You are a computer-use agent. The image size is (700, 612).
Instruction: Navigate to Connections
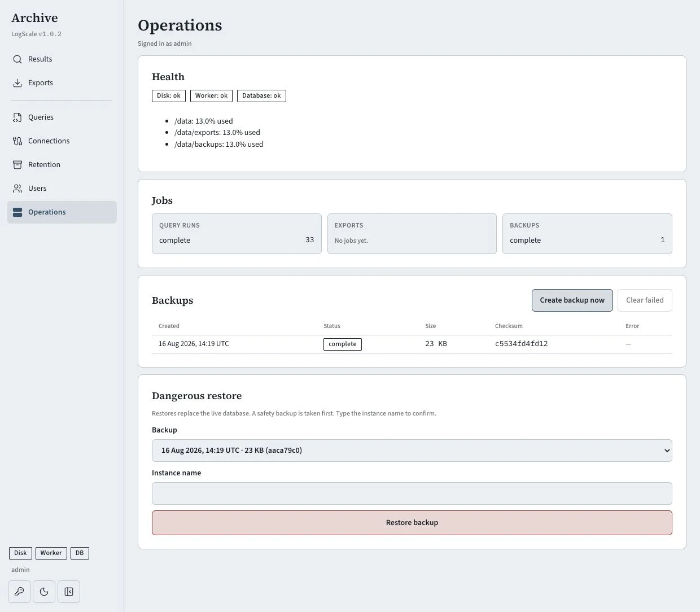pos(62,141)
